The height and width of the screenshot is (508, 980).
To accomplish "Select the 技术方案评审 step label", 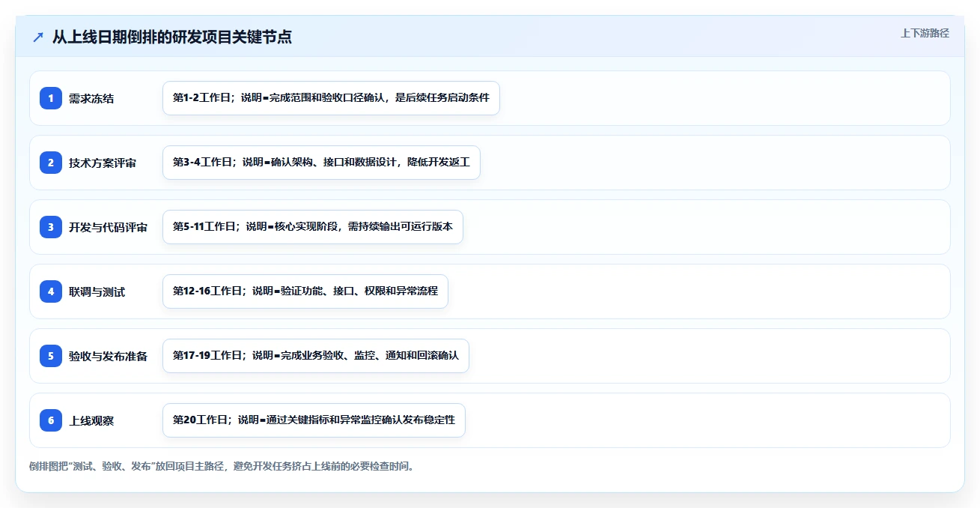I will pos(103,163).
